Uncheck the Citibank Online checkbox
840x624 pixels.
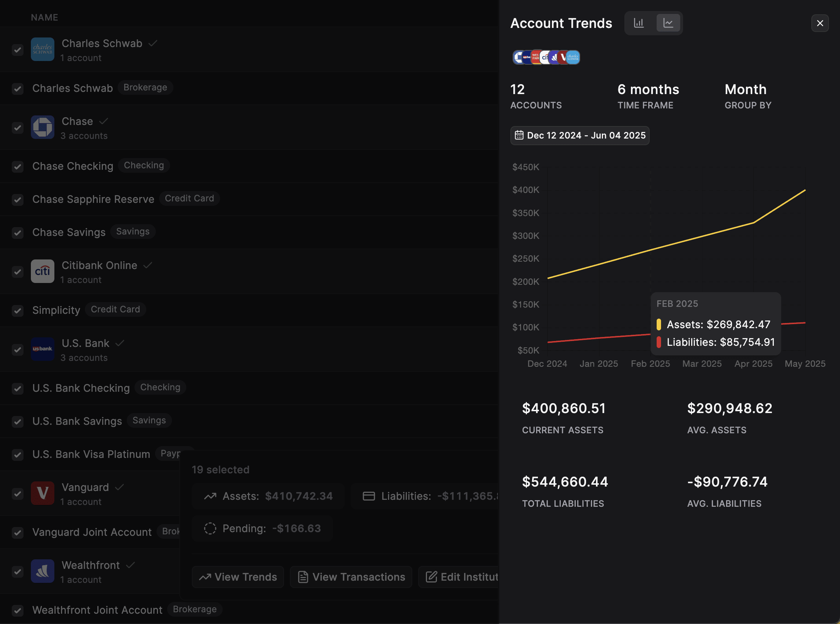pyautogui.click(x=17, y=272)
